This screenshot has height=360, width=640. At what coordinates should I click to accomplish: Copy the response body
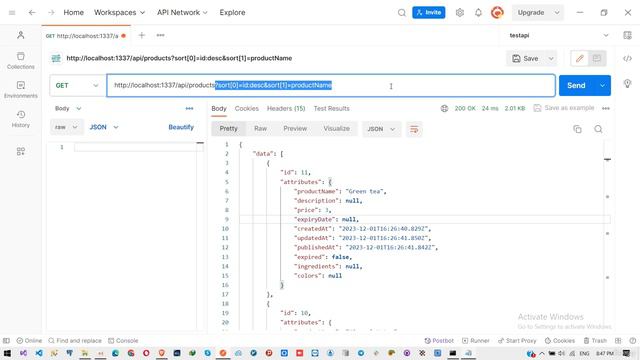[x=577, y=129]
